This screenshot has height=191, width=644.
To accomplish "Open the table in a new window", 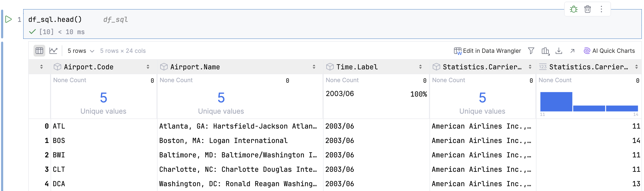I will (x=573, y=51).
